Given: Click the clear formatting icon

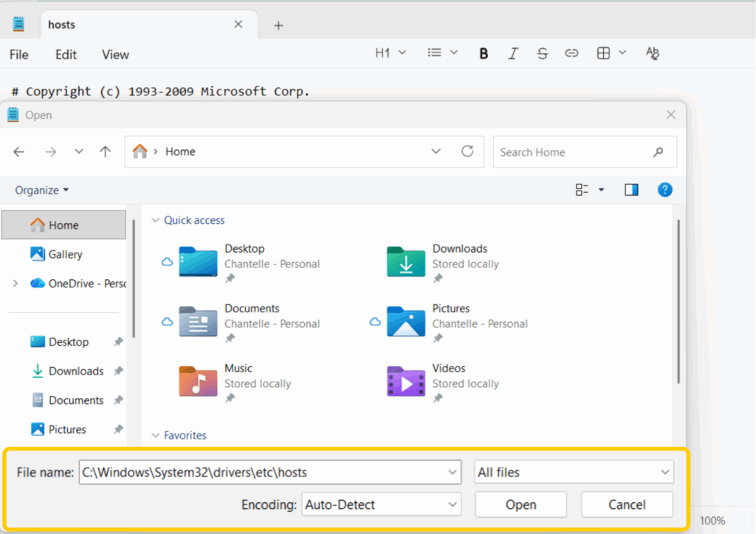Looking at the screenshot, I should point(653,53).
